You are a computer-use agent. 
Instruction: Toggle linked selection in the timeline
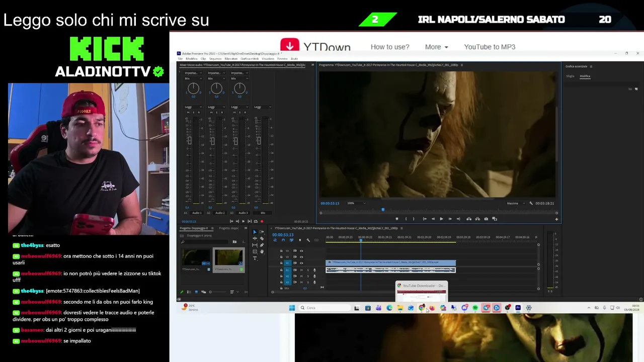point(291,240)
